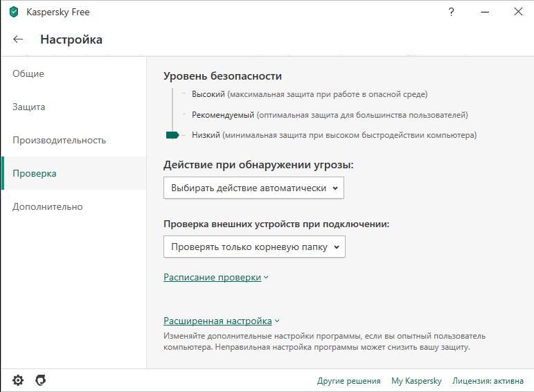
Task: Open help with the question mark icon
Action: [452, 12]
